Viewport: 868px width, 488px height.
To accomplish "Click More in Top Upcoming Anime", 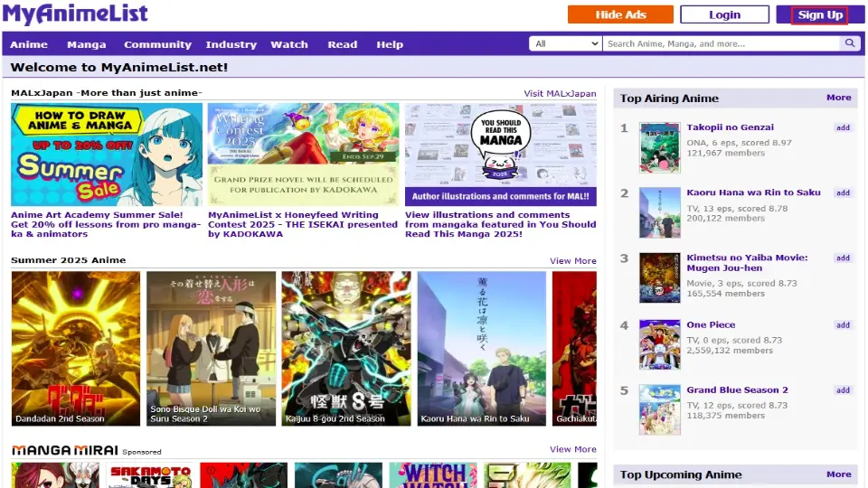I will coord(839,474).
